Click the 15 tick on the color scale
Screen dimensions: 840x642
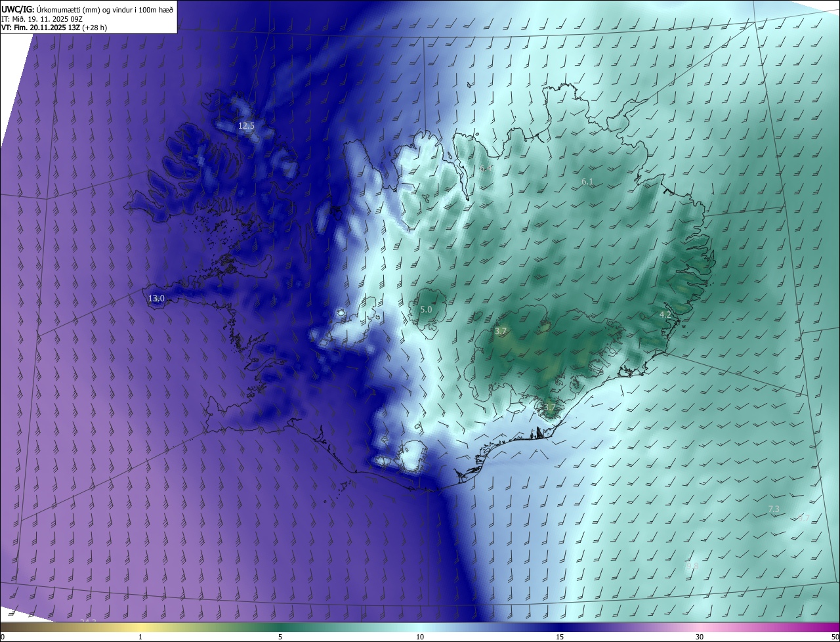(560, 637)
